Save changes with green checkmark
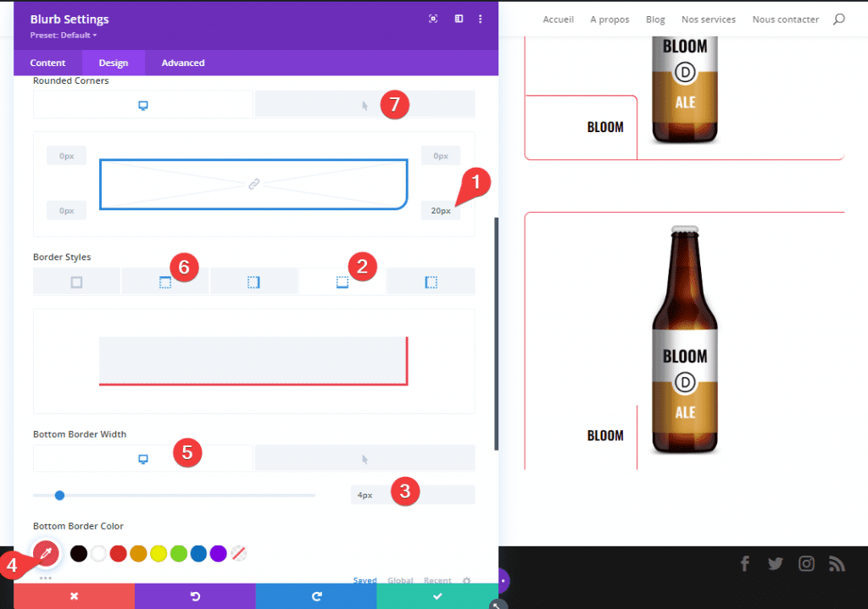The width and height of the screenshot is (868, 609). (x=437, y=595)
